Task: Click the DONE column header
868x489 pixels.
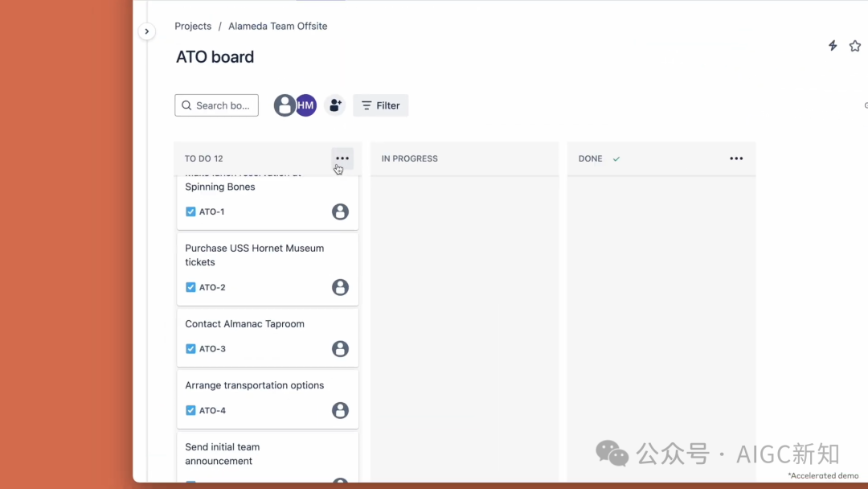Action: tap(590, 158)
